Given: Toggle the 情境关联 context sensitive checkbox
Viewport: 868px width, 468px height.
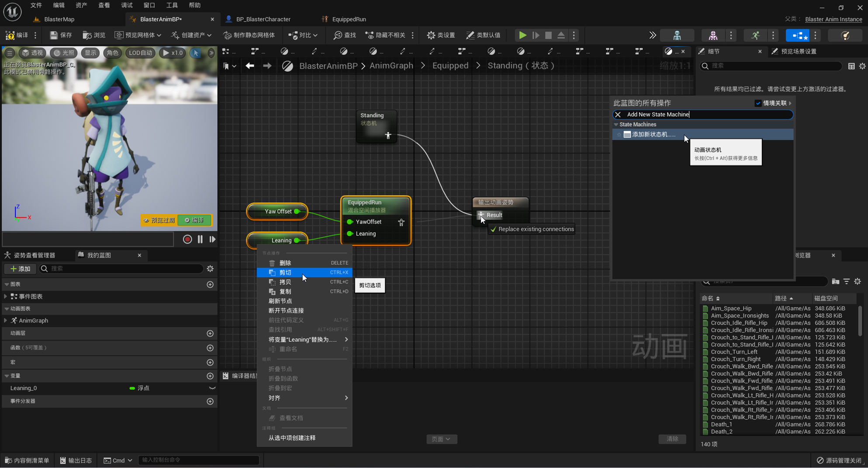Looking at the screenshot, I should click(x=758, y=103).
